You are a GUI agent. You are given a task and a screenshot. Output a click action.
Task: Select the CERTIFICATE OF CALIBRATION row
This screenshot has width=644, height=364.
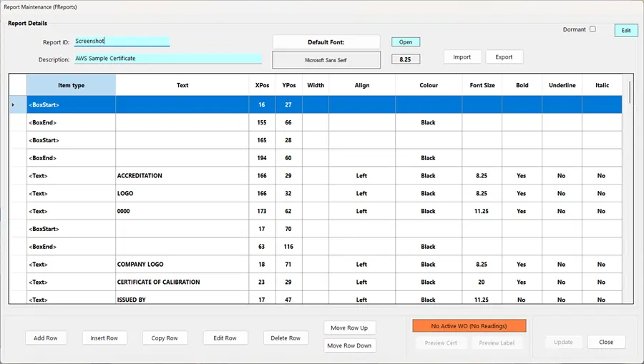(x=158, y=282)
